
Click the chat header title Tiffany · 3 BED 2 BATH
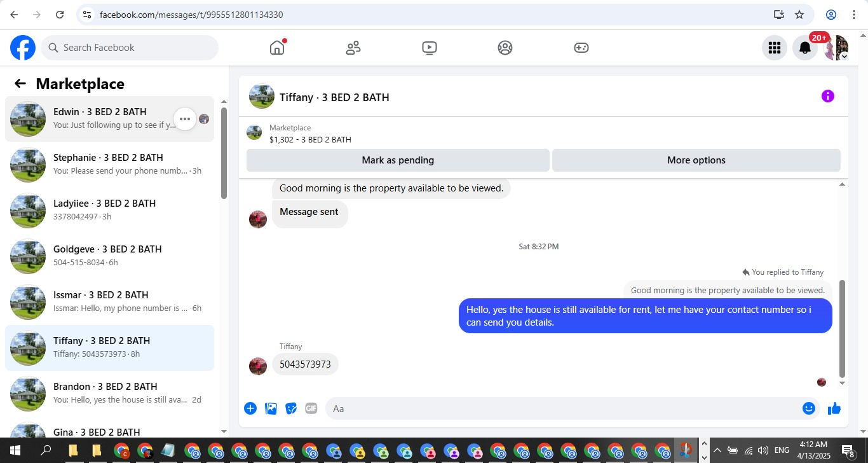(x=334, y=97)
